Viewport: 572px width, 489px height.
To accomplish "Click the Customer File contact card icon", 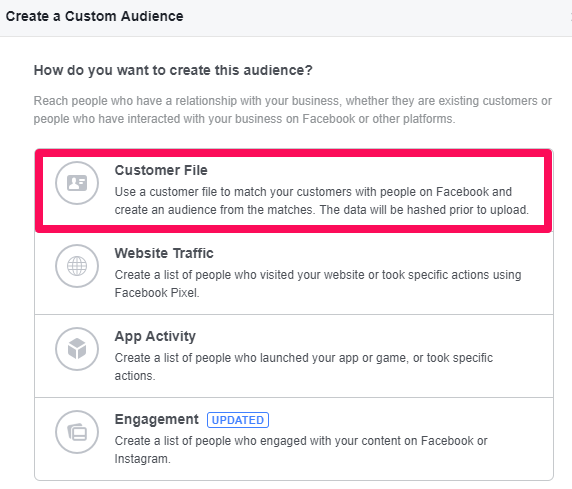I will (x=77, y=183).
